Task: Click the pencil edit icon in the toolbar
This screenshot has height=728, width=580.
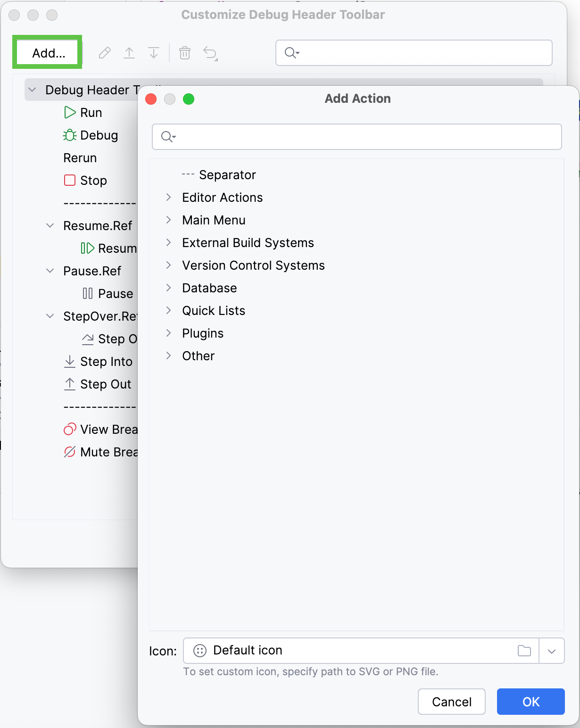Action: [104, 53]
